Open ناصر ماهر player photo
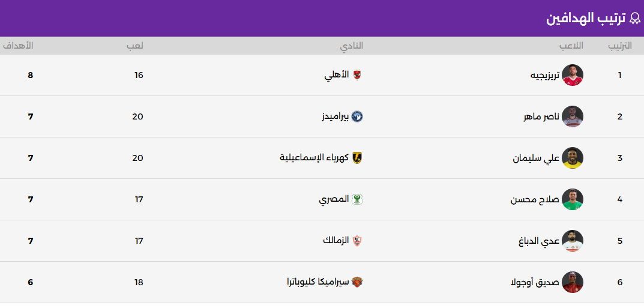The image size is (644, 308). (x=573, y=116)
